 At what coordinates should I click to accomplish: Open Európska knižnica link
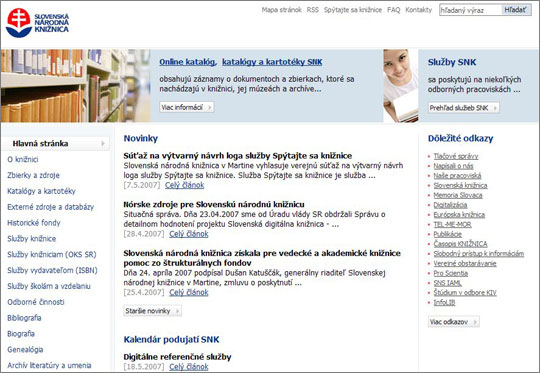[459, 215]
